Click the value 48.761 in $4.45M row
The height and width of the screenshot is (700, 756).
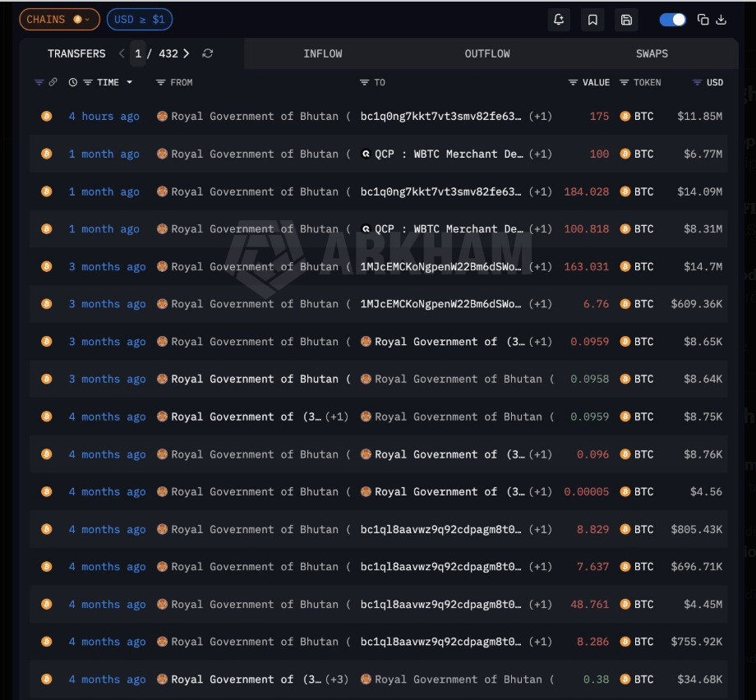590,604
